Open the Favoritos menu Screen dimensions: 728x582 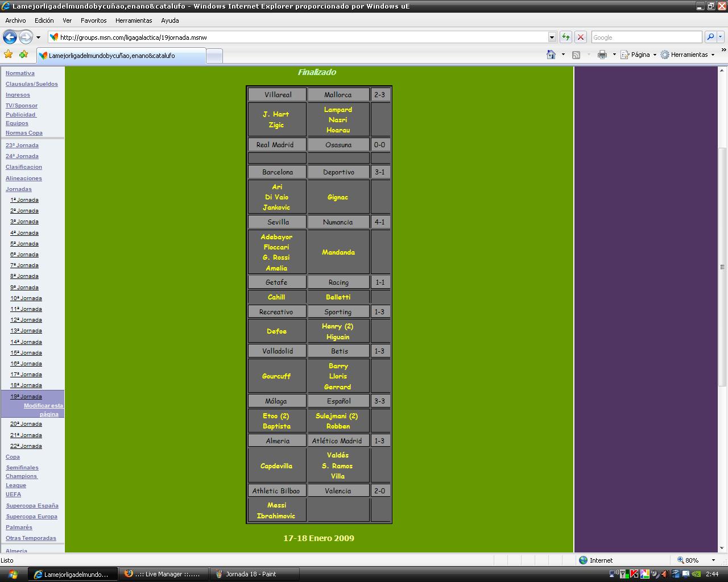click(94, 20)
